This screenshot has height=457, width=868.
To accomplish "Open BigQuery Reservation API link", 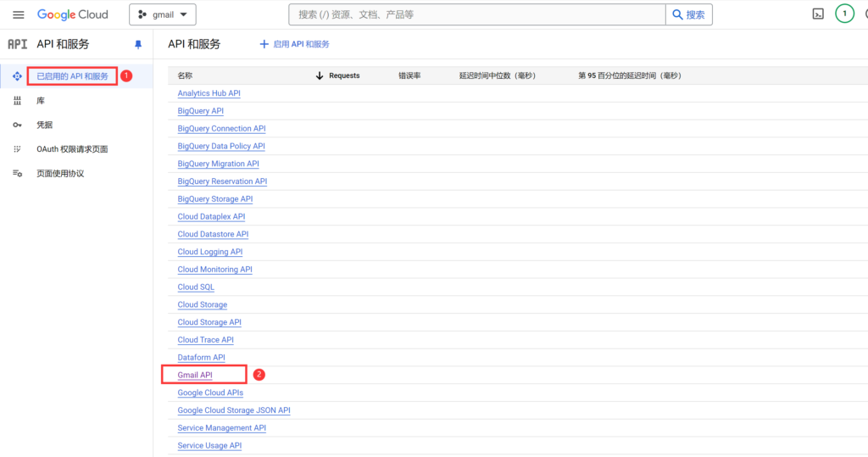I will [222, 181].
